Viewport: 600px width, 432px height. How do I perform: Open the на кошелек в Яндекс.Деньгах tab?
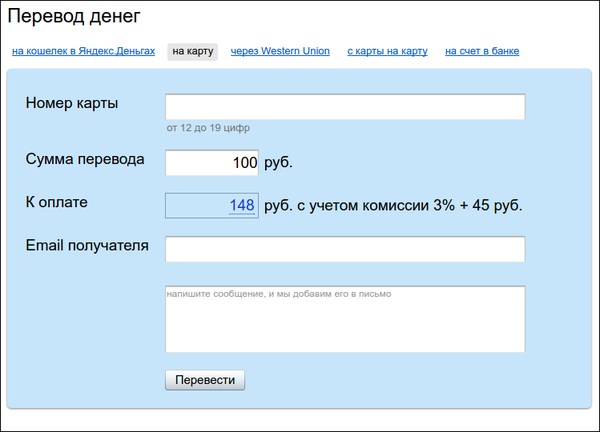83,51
